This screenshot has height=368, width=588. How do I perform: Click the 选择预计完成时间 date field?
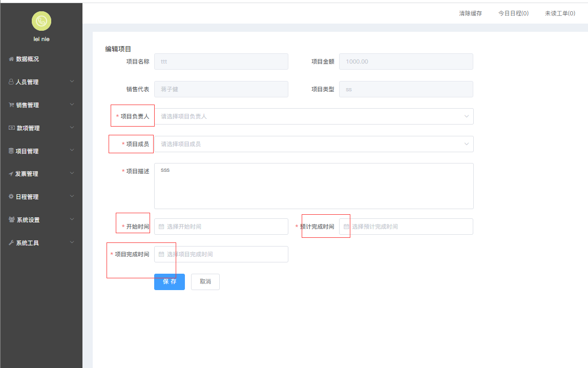click(406, 227)
